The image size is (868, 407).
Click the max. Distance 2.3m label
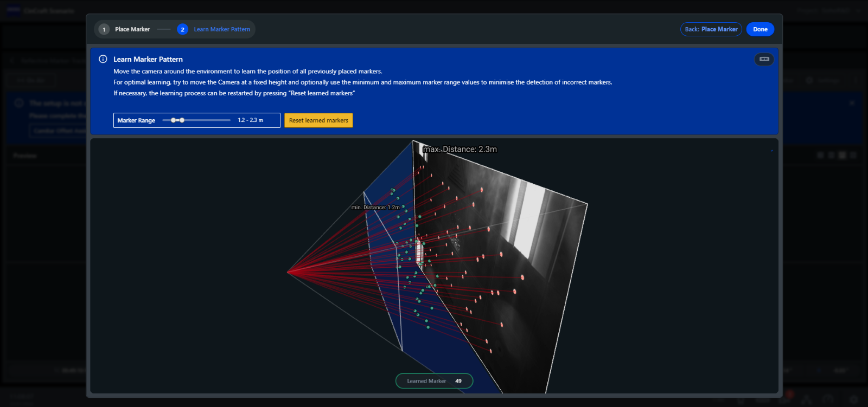point(460,149)
